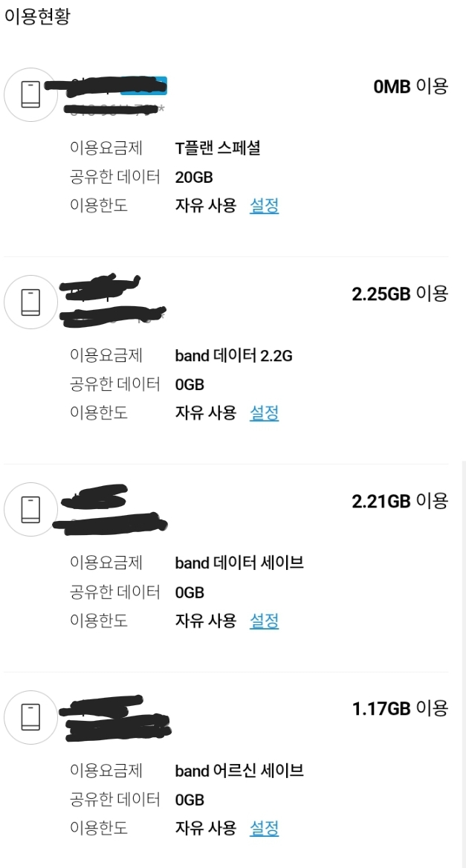Click the band 데이터 세이브 plan name
The width and height of the screenshot is (466, 868).
coord(239,563)
